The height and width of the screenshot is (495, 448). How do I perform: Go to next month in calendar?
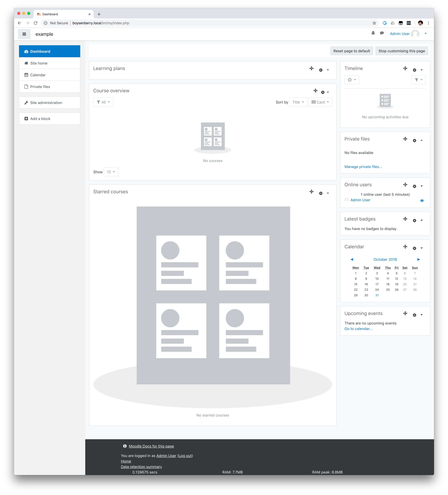(418, 259)
